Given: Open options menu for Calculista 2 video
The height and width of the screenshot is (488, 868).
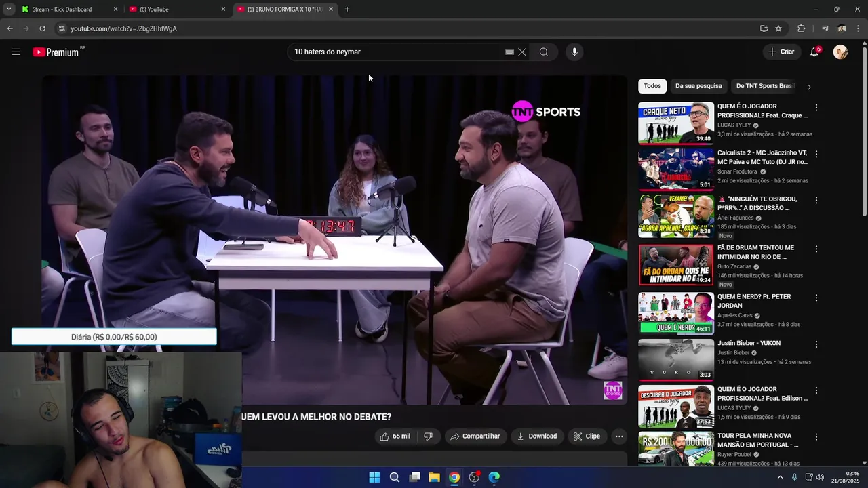Looking at the screenshot, I should [816, 155].
